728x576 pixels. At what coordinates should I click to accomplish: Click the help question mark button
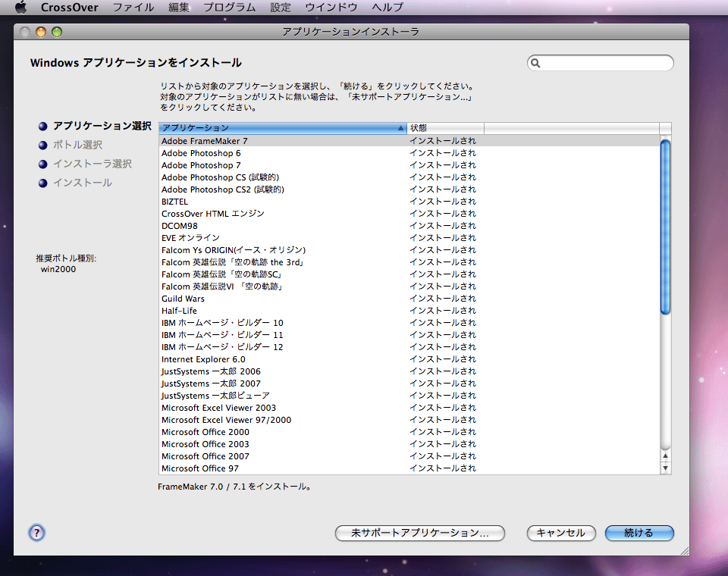[36, 532]
